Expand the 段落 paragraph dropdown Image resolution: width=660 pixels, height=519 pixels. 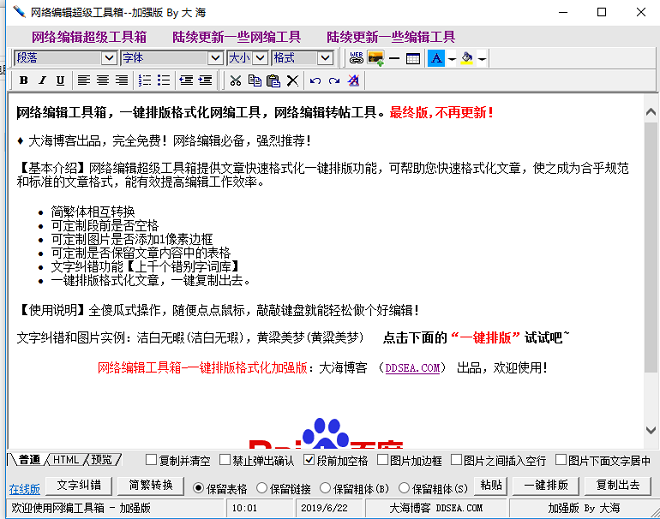coord(109,58)
